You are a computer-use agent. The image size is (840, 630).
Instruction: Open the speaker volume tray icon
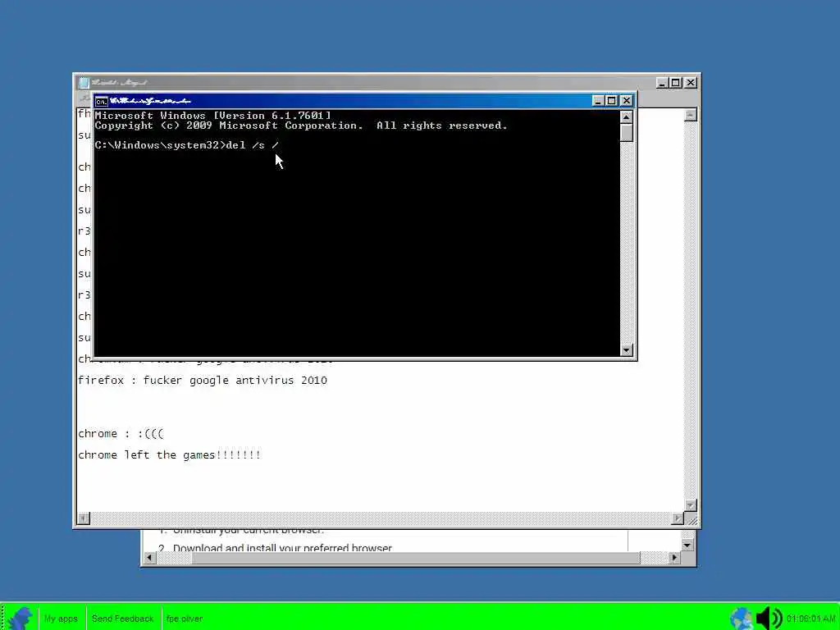769,619
